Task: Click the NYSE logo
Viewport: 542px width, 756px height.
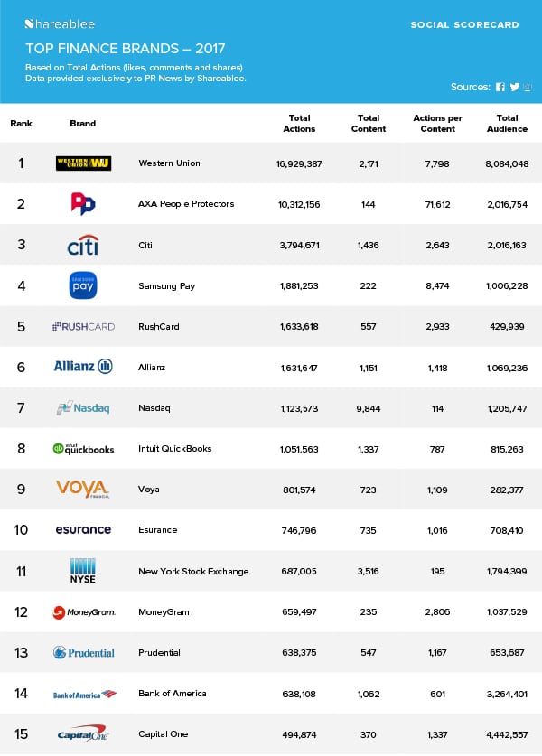Action: (x=83, y=571)
